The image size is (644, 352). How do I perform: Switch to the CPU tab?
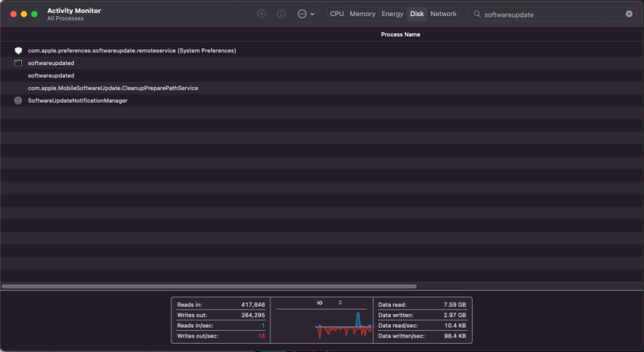tap(337, 14)
